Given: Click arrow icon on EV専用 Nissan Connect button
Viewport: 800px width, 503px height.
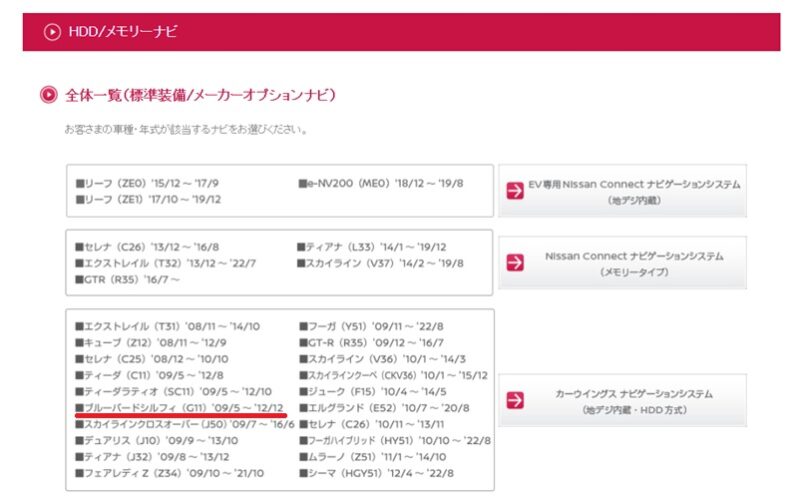Looking at the screenshot, I should pyautogui.click(x=515, y=191).
